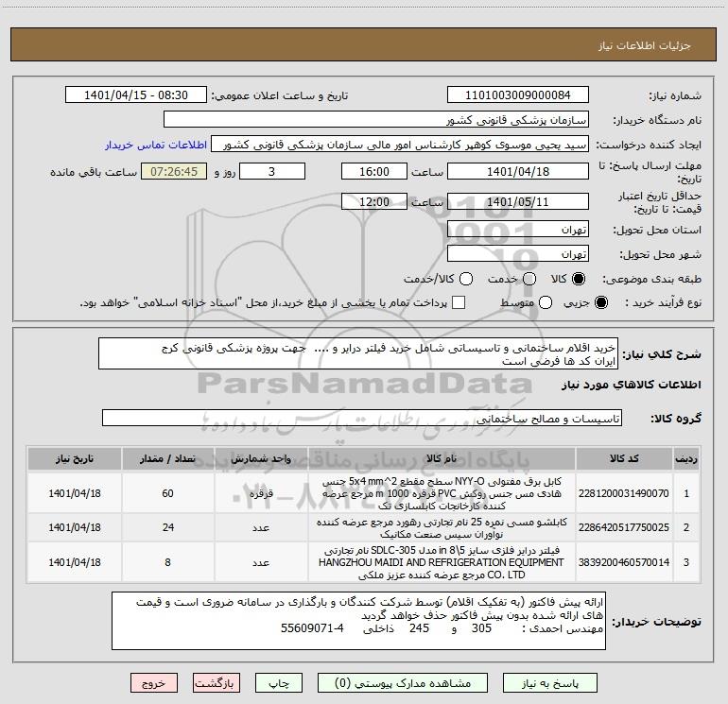The width and height of the screenshot is (728, 704).
Task: Click the نام کالا column header
Action: 442,458
